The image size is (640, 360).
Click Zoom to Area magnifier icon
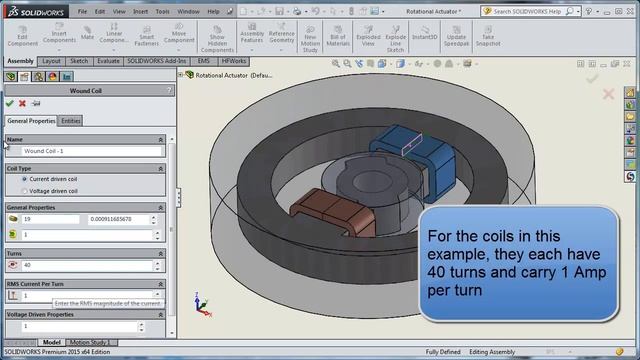coord(347,64)
